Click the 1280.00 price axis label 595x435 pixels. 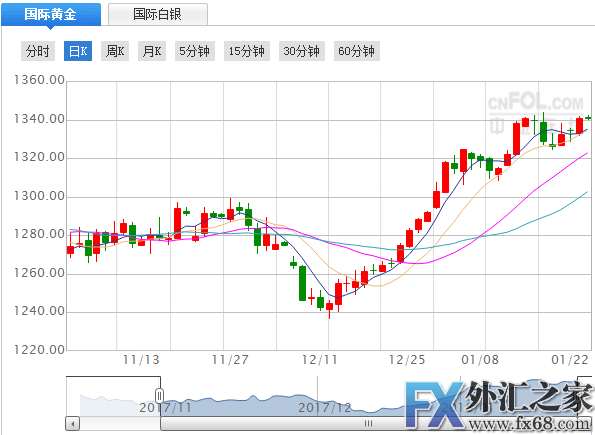pos(39,234)
